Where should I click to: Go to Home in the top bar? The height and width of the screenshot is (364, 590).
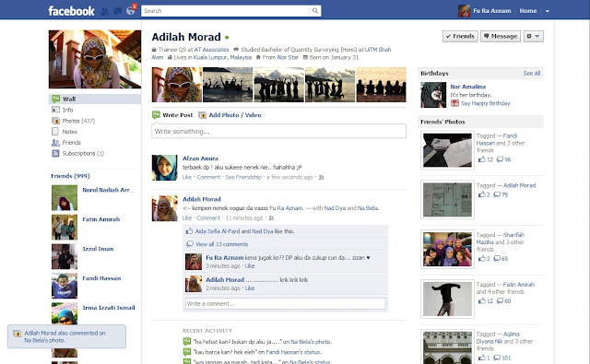(528, 11)
